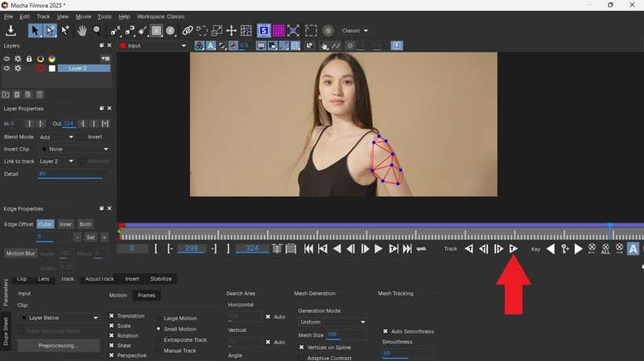Toggle Layer 2 tracking gear
Viewport: 644px width, 361px height.
pos(18,68)
